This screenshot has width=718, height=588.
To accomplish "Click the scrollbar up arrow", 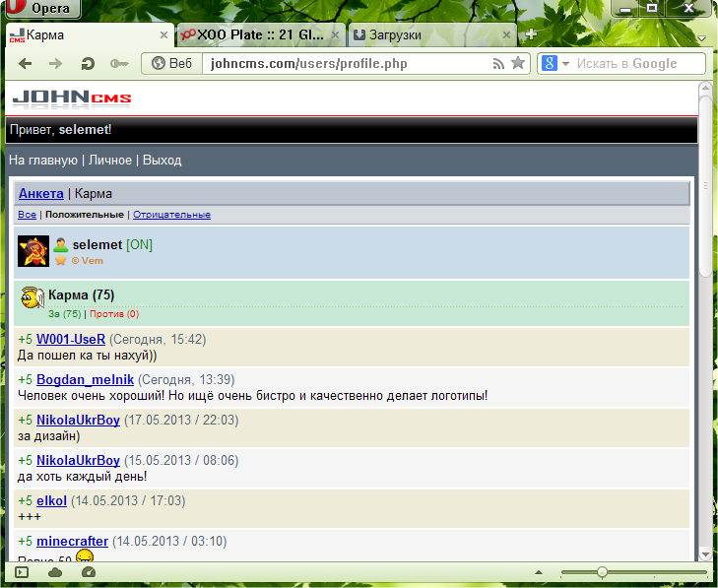I will pyautogui.click(x=705, y=88).
